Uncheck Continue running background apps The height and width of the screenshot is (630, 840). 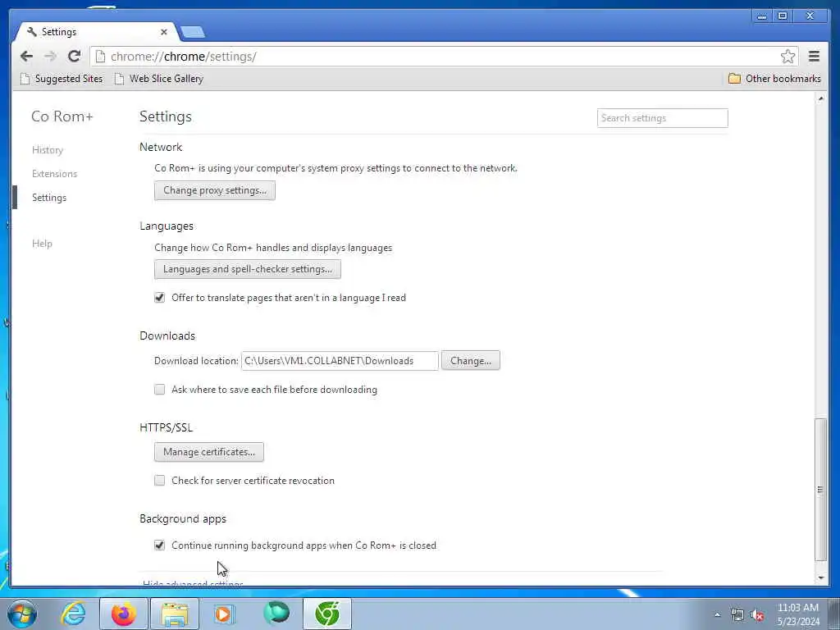coord(160,546)
